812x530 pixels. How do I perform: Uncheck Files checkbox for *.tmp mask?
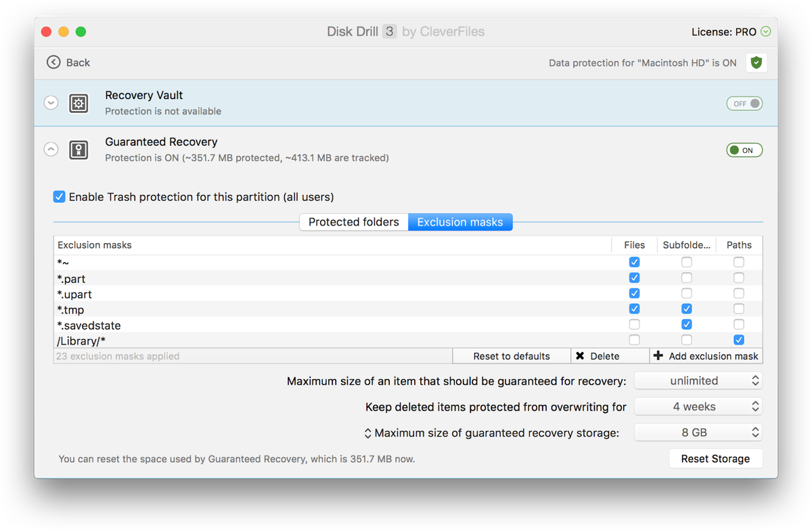[x=634, y=309]
